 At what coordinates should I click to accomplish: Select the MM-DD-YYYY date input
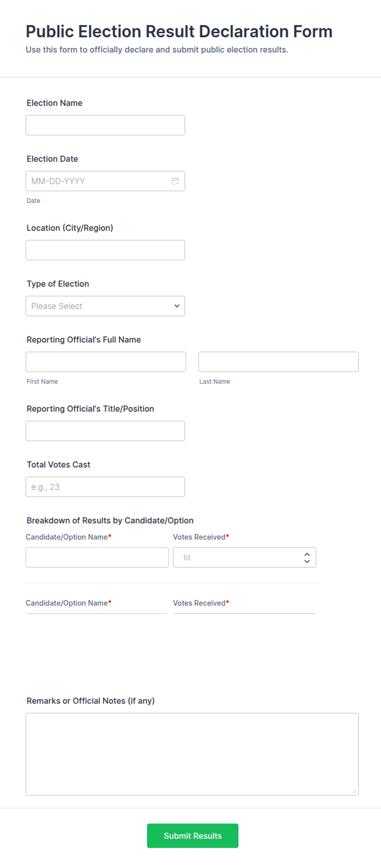pyautogui.click(x=105, y=181)
